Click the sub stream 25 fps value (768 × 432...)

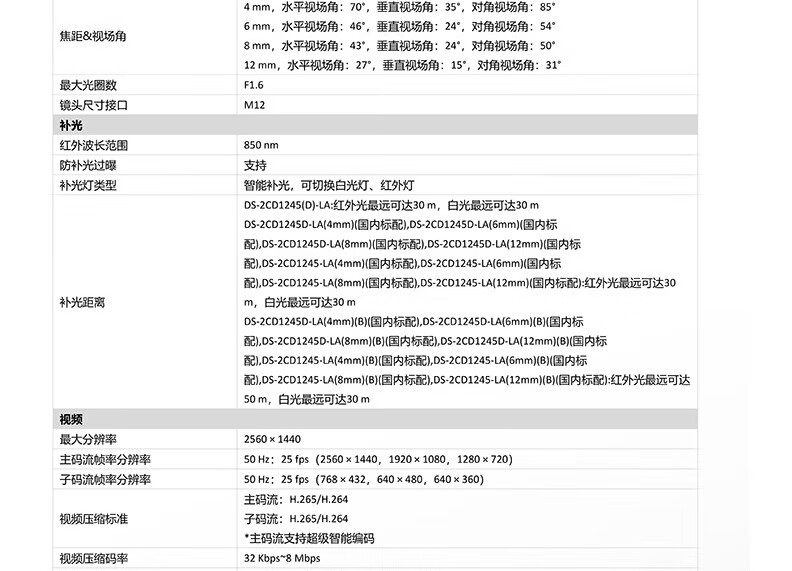coord(364,479)
